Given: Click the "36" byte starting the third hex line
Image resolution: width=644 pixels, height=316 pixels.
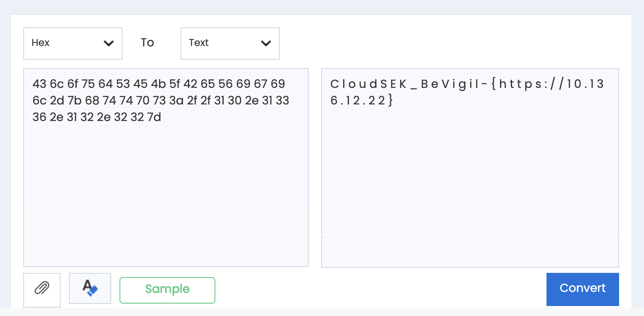Looking at the screenshot, I should pos(39,117).
